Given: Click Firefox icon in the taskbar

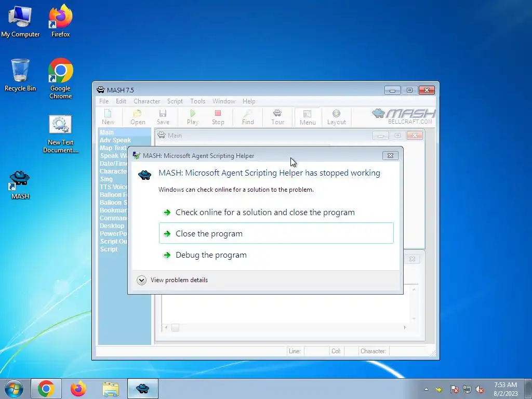Looking at the screenshot, I should (78, 389).
